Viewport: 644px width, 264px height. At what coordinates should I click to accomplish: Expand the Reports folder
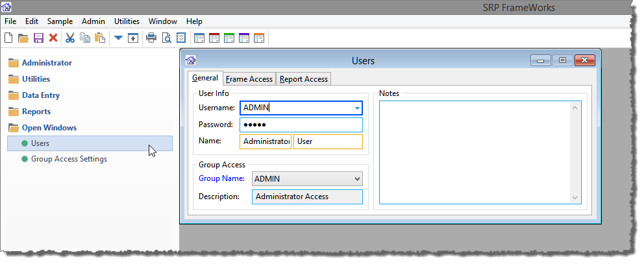(36, 112)
